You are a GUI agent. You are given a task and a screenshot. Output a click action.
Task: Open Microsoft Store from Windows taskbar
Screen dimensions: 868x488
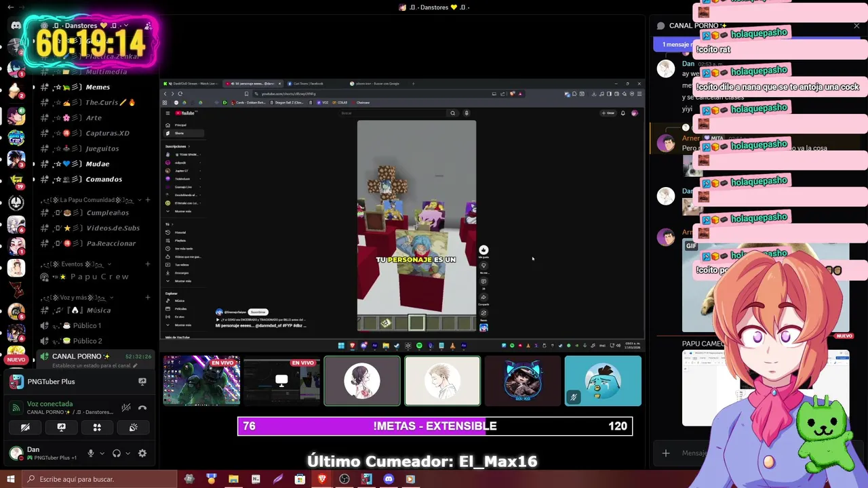click(300, 479)
